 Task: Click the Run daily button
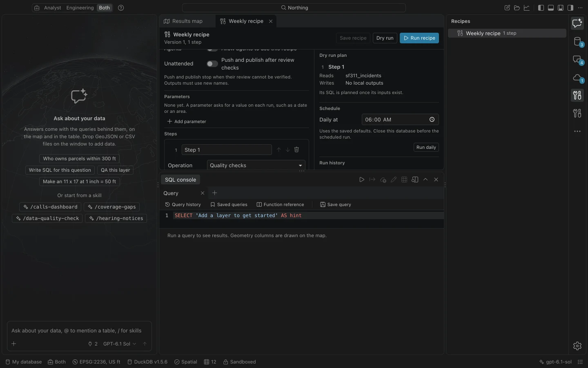tap(426, 147)
